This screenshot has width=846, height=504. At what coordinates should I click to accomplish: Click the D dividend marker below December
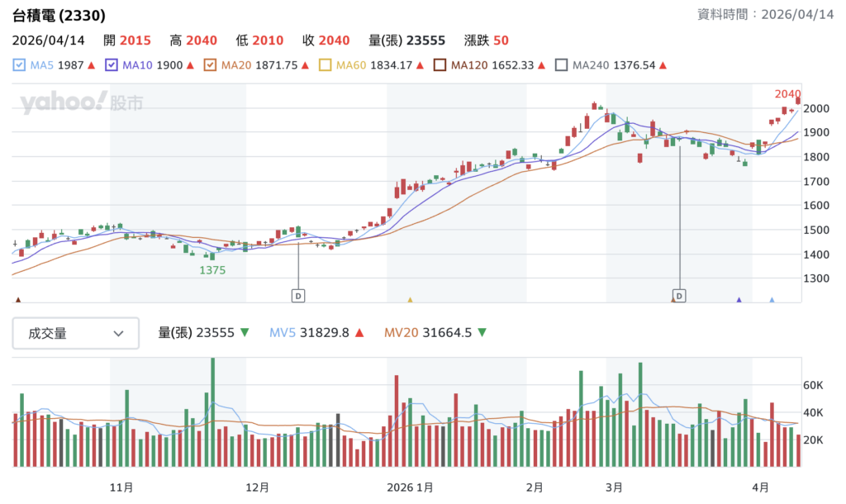297,294
